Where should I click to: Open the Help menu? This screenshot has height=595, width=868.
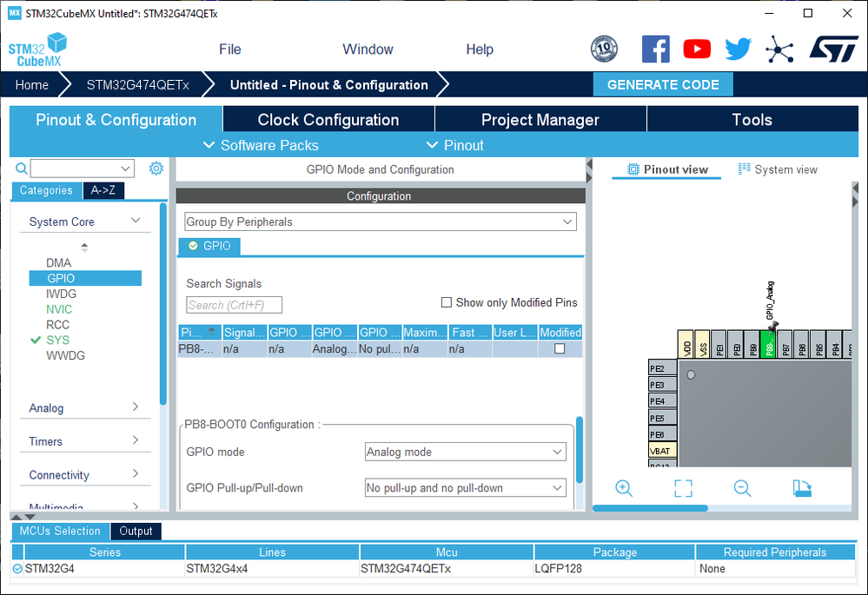(480, 50)
